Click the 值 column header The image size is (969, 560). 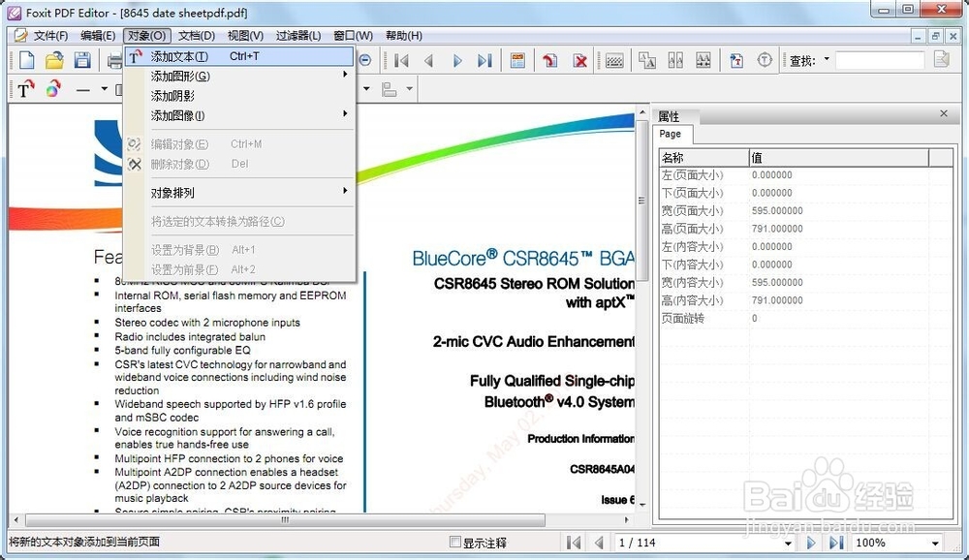coord(838,158)
